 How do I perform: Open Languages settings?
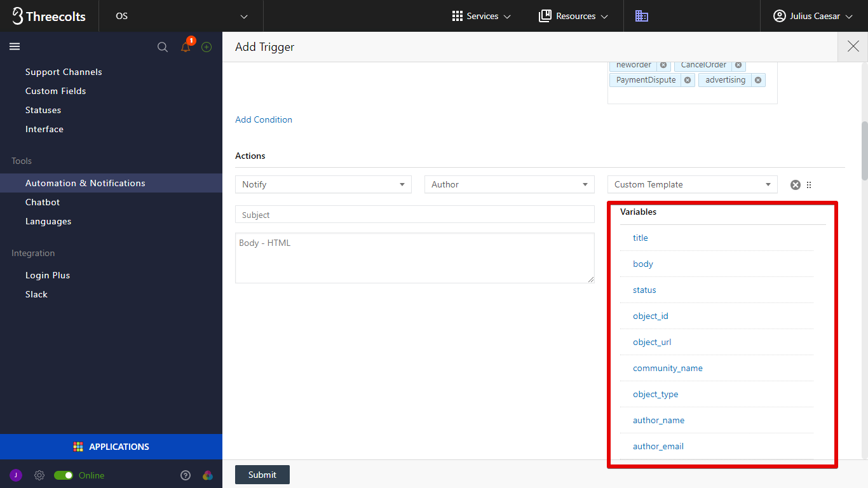[48, 221]
